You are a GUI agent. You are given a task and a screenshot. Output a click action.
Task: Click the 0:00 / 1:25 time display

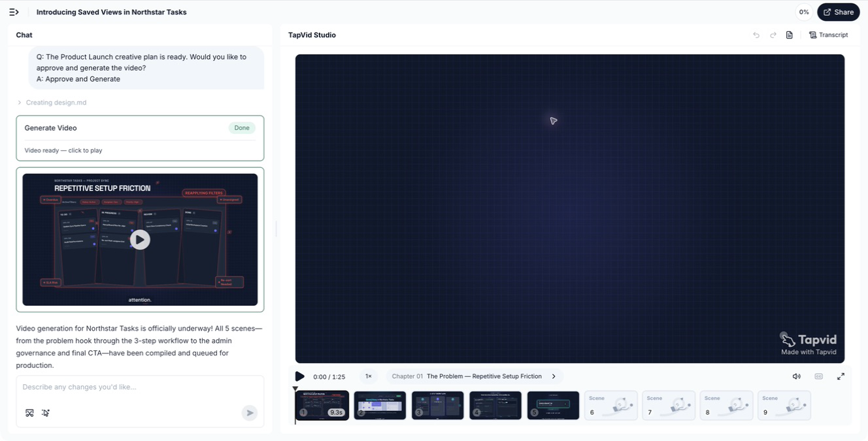329,377
